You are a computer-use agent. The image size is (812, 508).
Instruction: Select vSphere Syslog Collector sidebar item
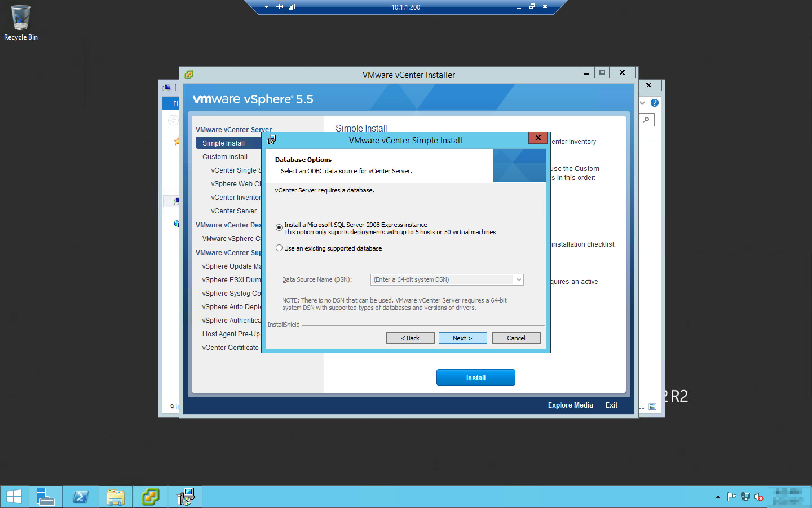click(x=231, y=293)
